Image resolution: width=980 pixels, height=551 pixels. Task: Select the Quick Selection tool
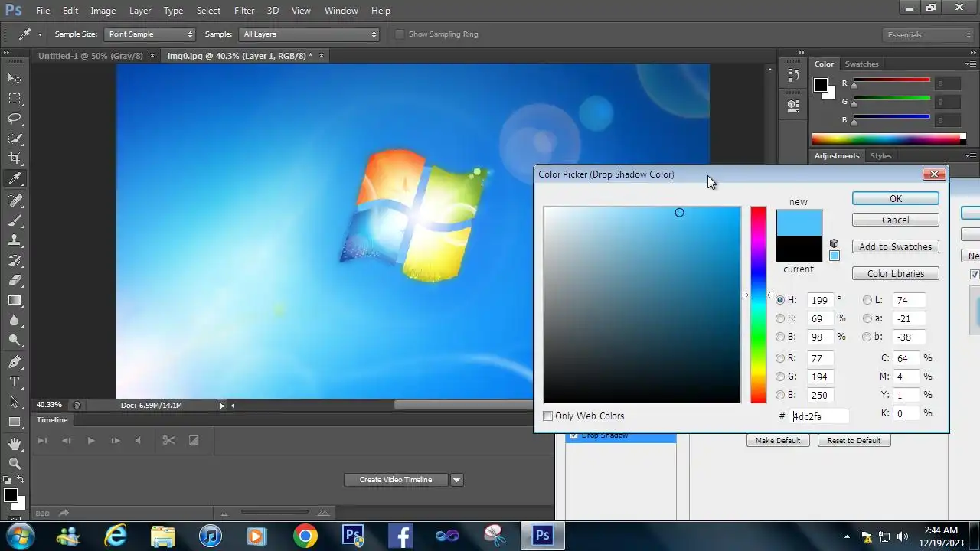coord(15,139)
